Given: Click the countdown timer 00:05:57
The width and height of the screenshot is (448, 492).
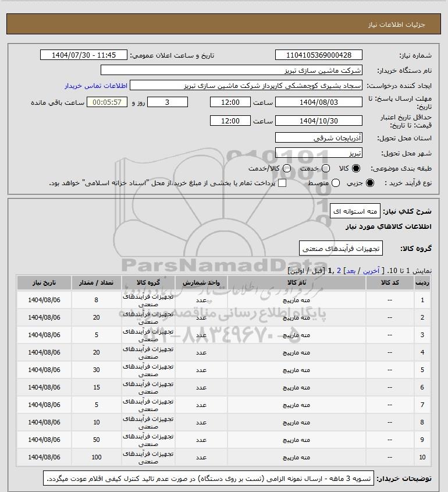Looking at the screenshot, I should [107, 102].
